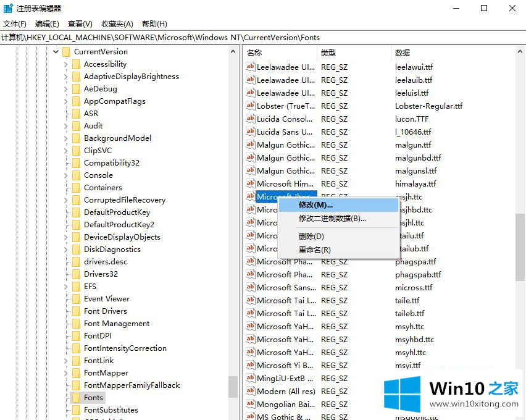Click the folder icon of Accessibility key
This screenshot has height=420, width=526.
(76, 64)
